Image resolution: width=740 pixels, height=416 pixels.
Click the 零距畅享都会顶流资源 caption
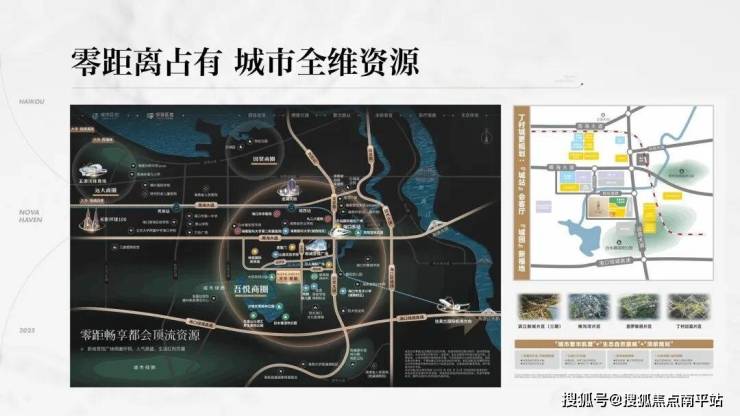140,336
